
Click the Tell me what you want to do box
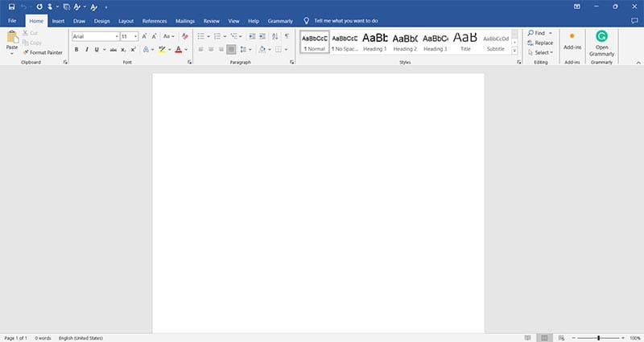click(x=346, y=21)
